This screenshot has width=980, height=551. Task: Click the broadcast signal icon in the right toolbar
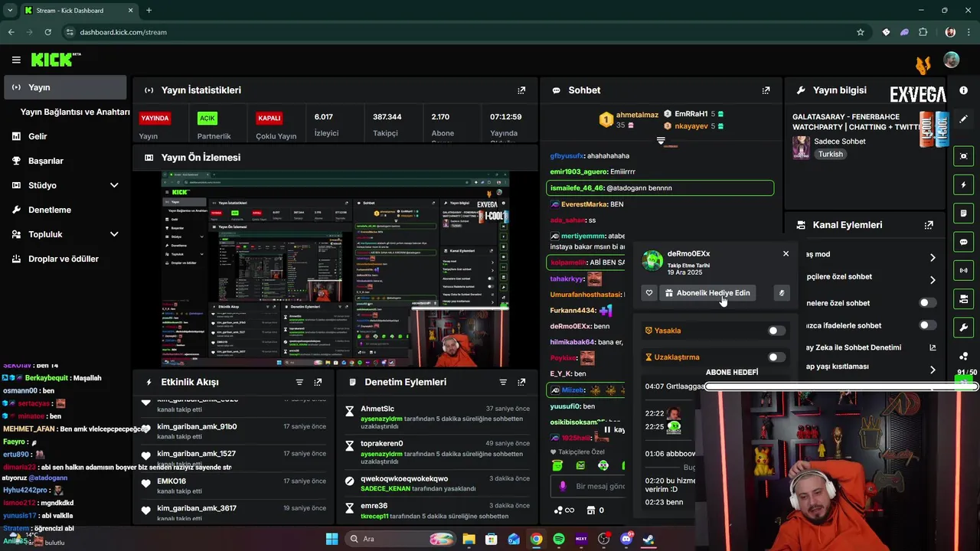pyautogui.click(x=963, y=270)
